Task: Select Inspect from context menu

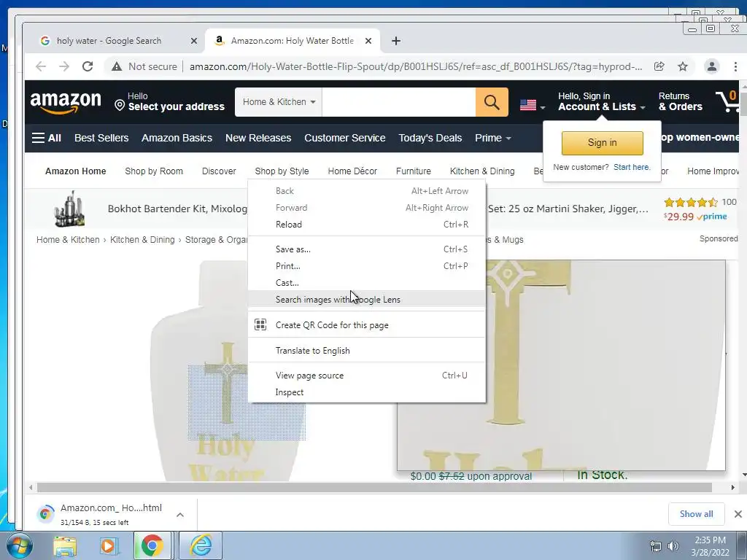Action: (x=367, y=392)
